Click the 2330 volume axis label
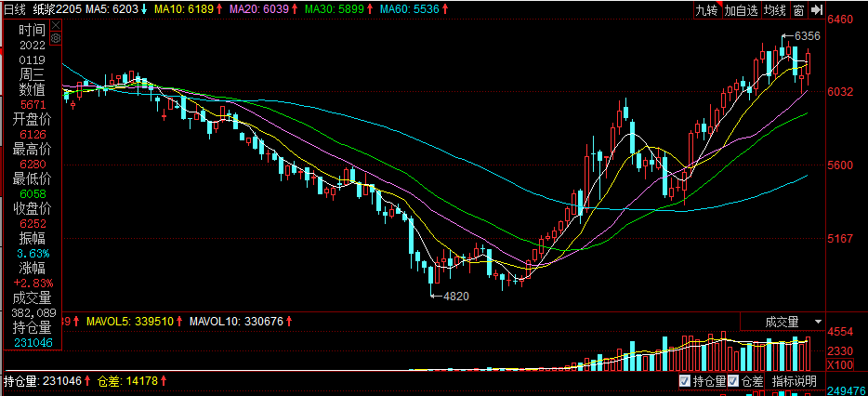 click(840, 350)
